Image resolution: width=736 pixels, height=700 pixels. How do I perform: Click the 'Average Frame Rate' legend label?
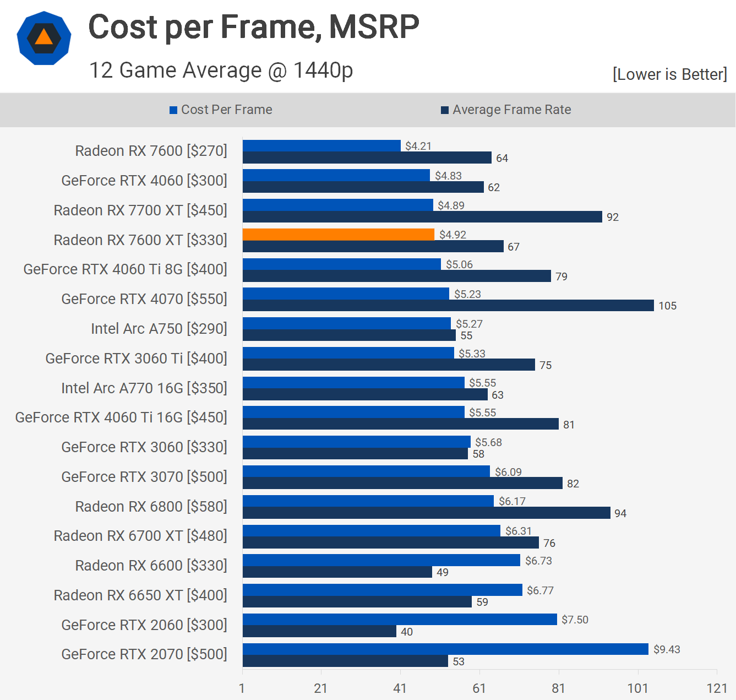512,110
